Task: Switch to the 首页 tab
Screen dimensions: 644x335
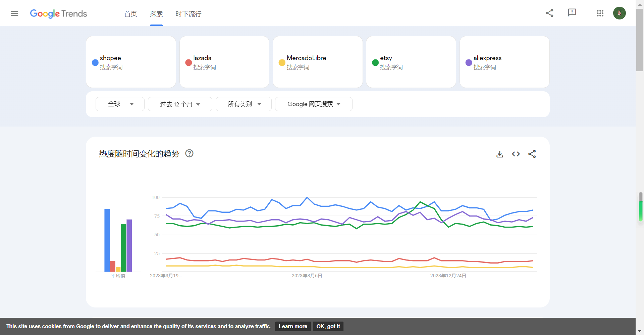Action: 130,14
